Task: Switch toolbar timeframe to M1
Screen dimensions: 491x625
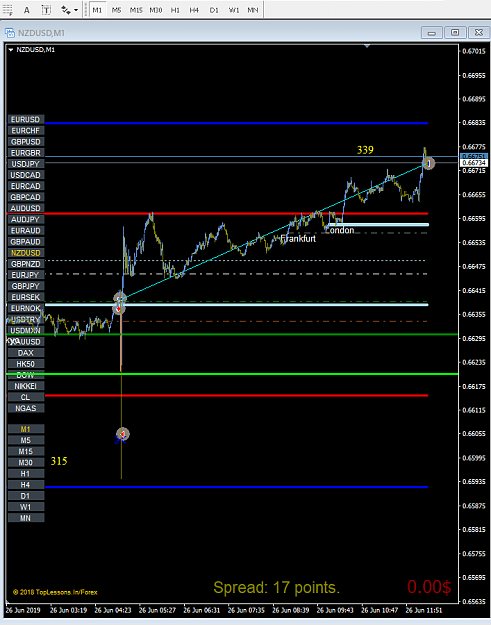Action: [97, 10]
